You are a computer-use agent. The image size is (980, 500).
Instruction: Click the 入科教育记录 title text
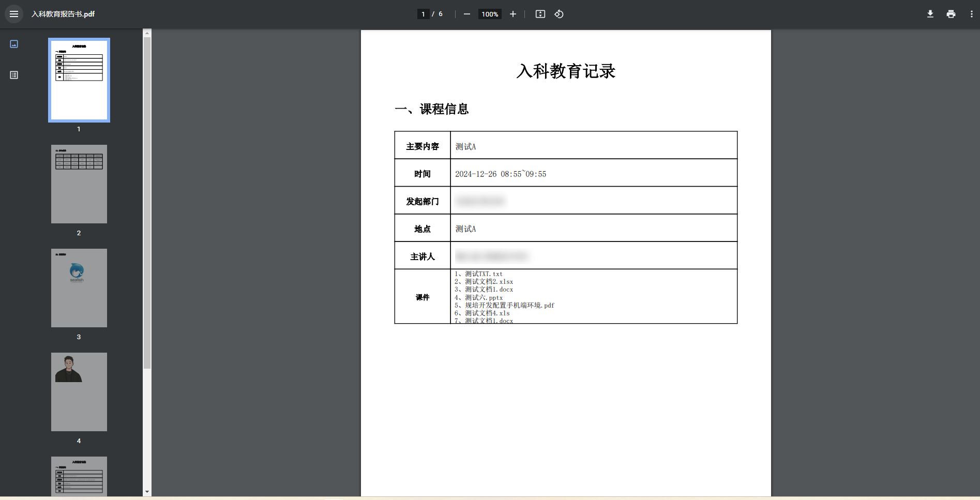click(x=566, y=71)
